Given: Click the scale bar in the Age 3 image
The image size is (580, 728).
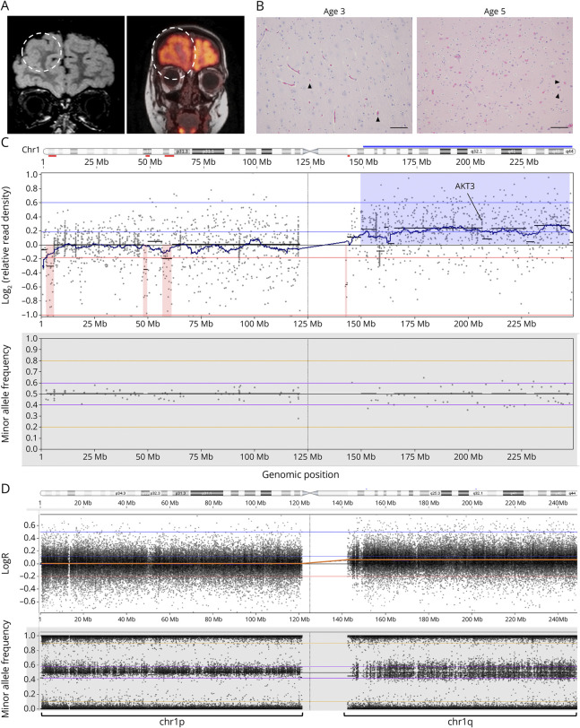Looking at the screenshot, I should tap(399, 127).
